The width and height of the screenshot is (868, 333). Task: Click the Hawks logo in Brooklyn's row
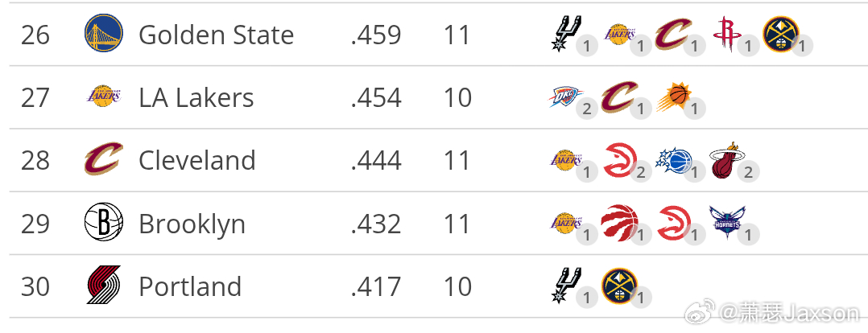point(672,224)
